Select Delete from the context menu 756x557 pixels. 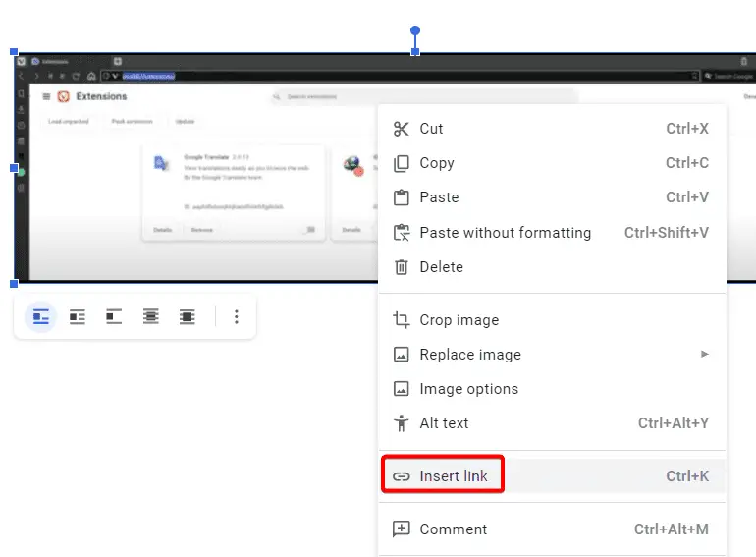(552, 266)
